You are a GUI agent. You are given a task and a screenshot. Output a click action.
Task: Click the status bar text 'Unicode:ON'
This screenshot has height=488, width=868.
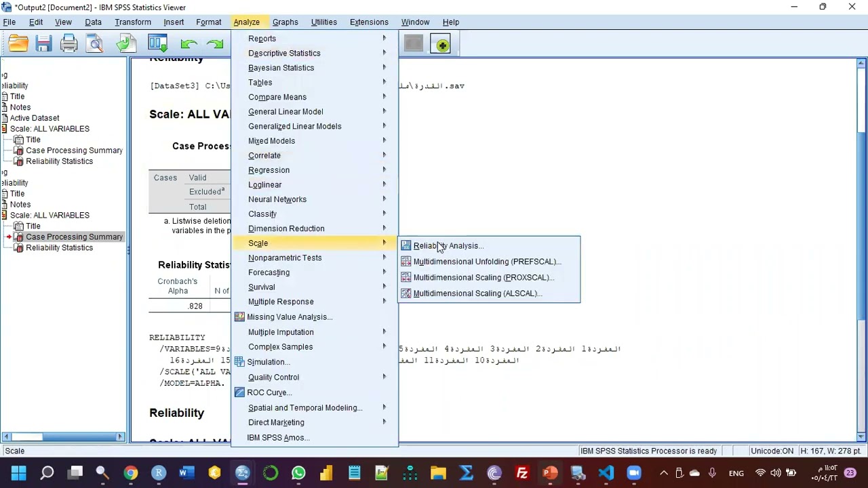tap(772, 451)
